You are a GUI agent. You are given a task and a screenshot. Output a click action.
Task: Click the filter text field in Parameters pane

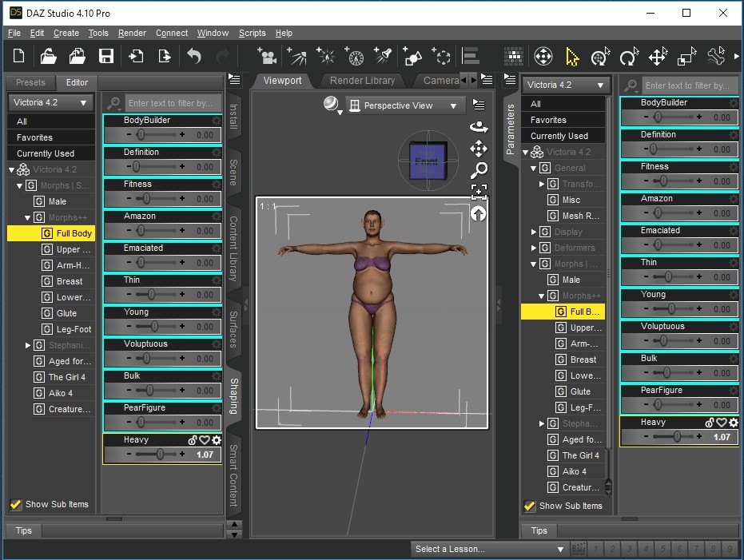pos(690,85)
